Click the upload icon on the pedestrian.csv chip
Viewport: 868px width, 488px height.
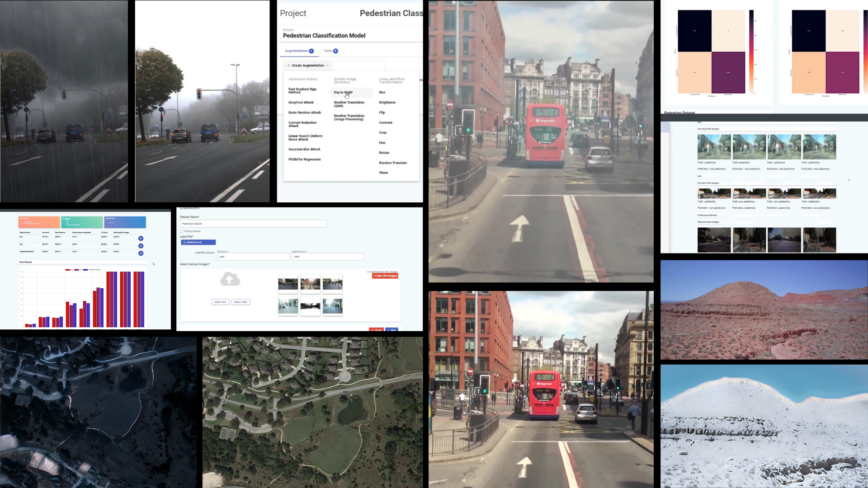[184, 242]
